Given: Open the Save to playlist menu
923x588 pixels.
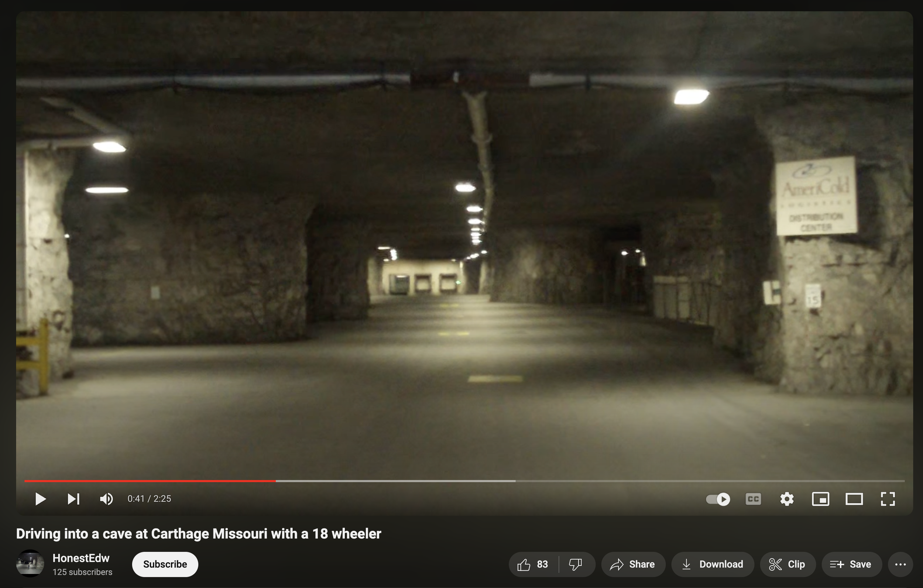Looking at the screenshot, I should coord(851,564).
